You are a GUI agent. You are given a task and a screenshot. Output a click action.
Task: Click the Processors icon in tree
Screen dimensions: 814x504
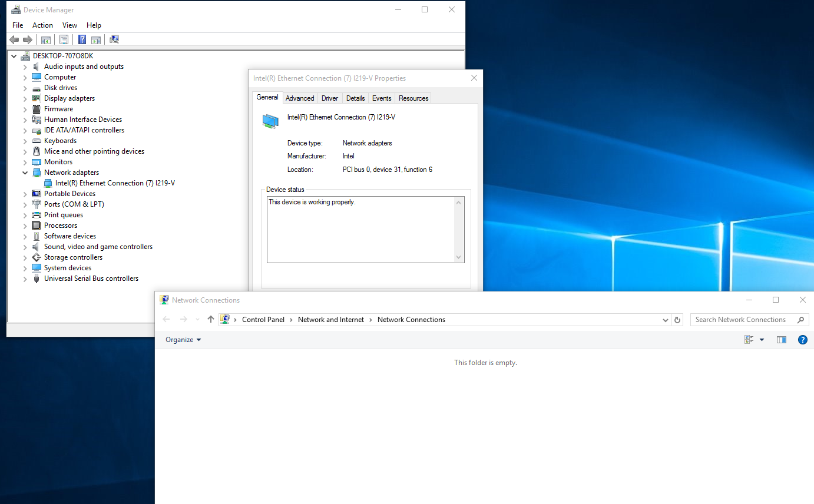[37, 226]
